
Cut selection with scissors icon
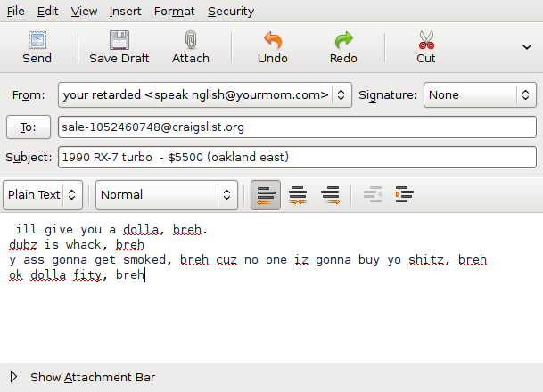click(425, 41)
